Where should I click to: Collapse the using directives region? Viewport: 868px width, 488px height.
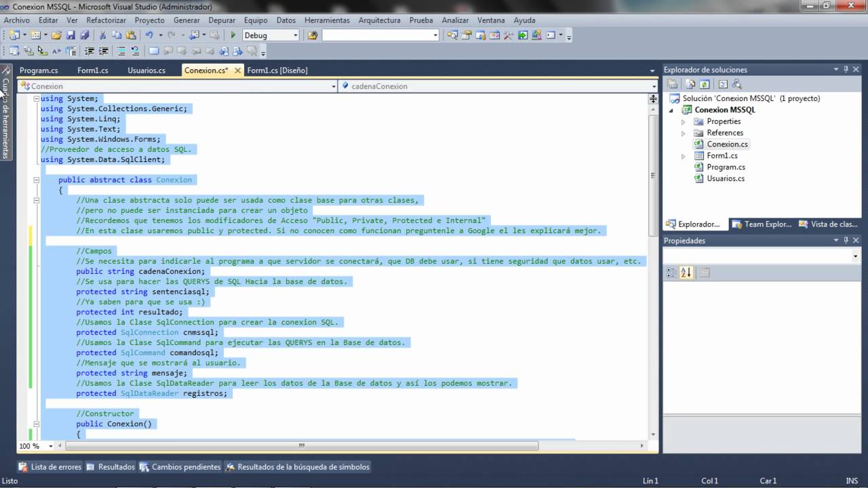point(36,98)
